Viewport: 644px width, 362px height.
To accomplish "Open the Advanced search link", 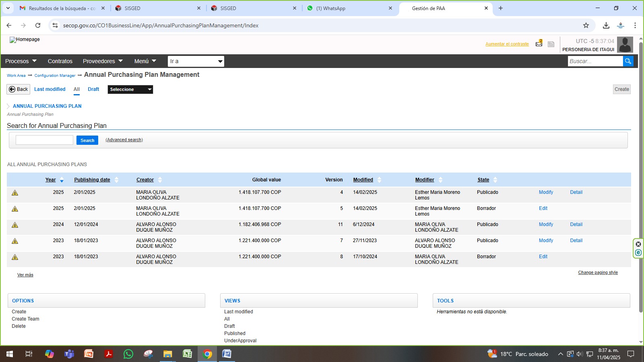I will point(124,140).
